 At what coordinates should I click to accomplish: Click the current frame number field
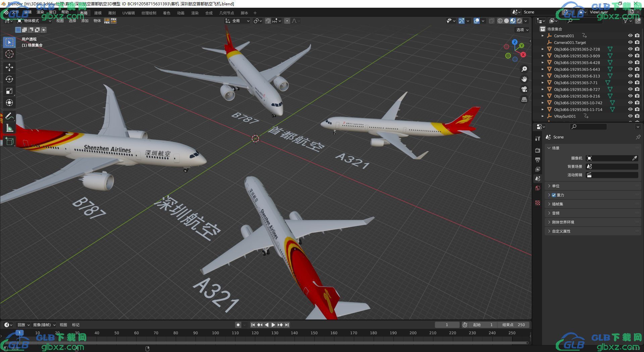pyautogui.click(x=447, y=325)
